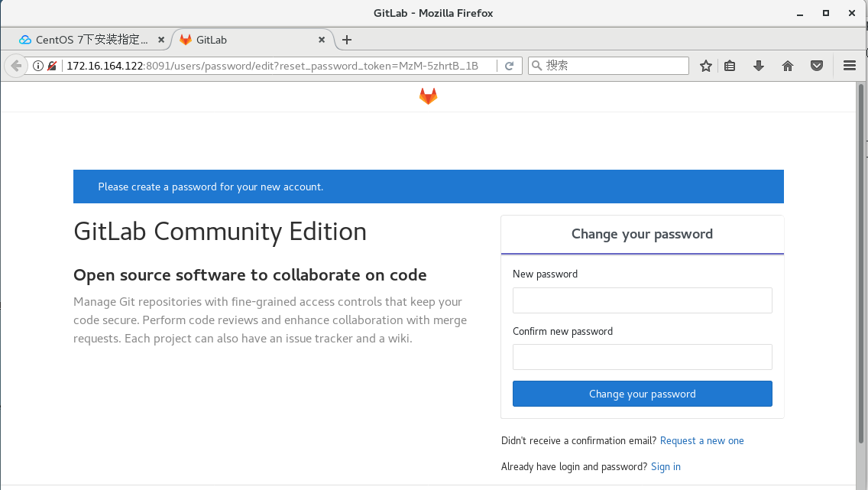Click the 'Change your password' panel title

pos(642,234)
